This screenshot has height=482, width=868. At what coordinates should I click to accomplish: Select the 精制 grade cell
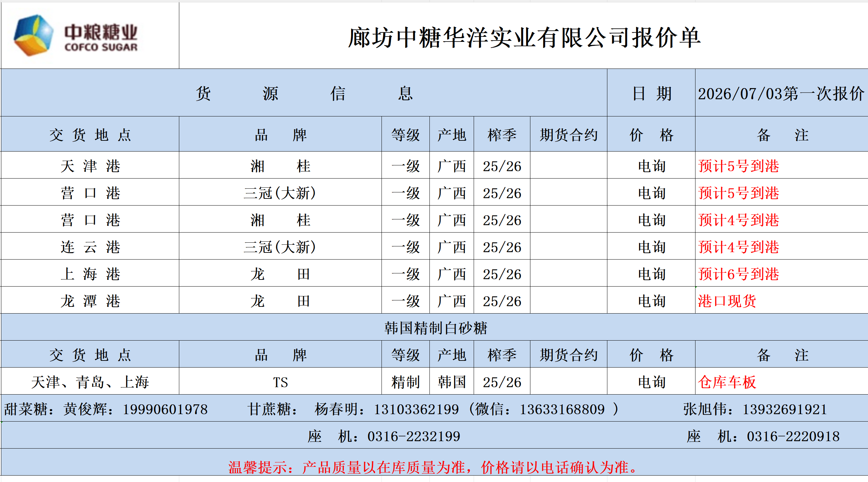405,382
